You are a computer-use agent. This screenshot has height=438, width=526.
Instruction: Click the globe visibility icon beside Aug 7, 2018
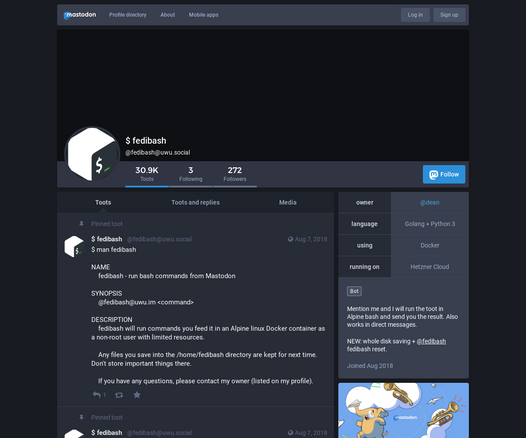pos(291,239)
